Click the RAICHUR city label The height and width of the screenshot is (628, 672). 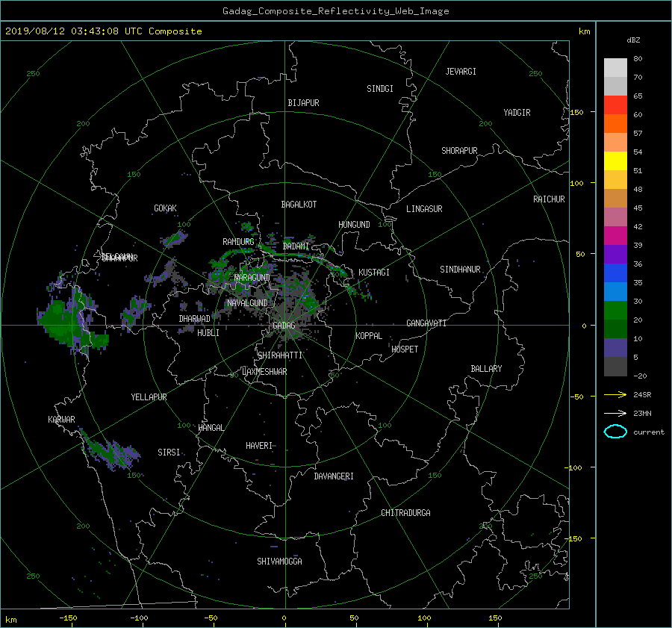(549, 199)
